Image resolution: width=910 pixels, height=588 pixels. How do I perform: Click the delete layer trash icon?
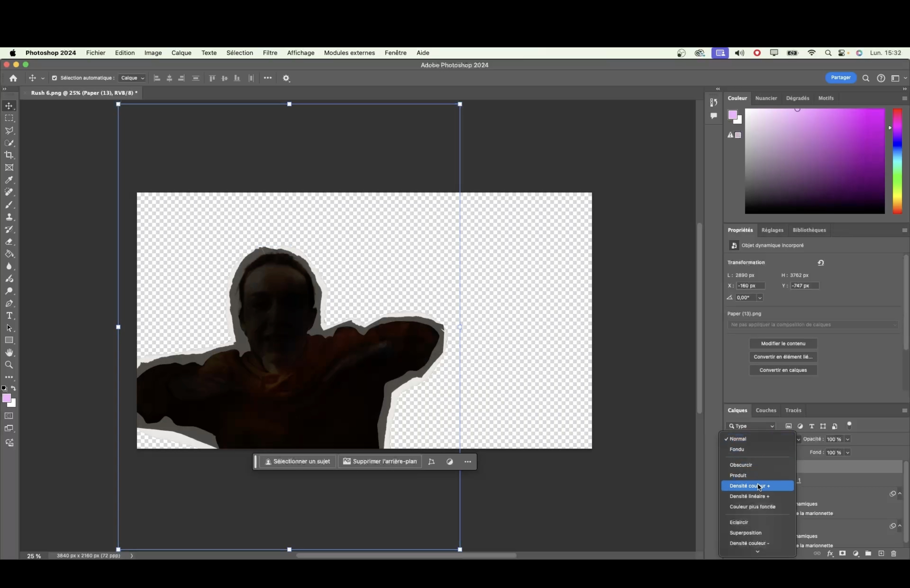(x=894, y=553)
